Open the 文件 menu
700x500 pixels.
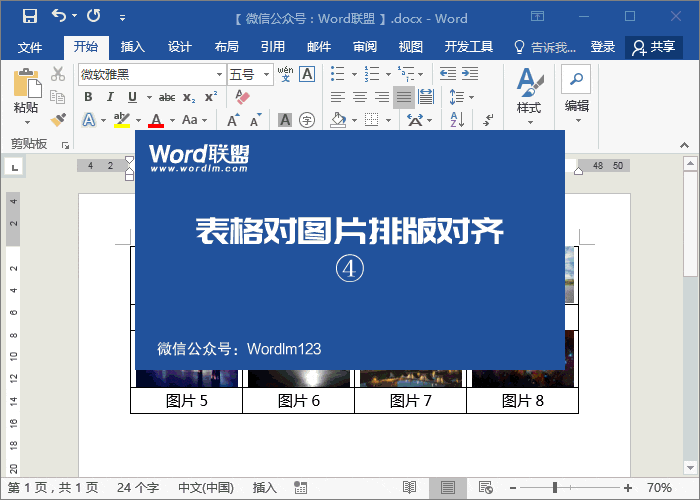point(30,47)
